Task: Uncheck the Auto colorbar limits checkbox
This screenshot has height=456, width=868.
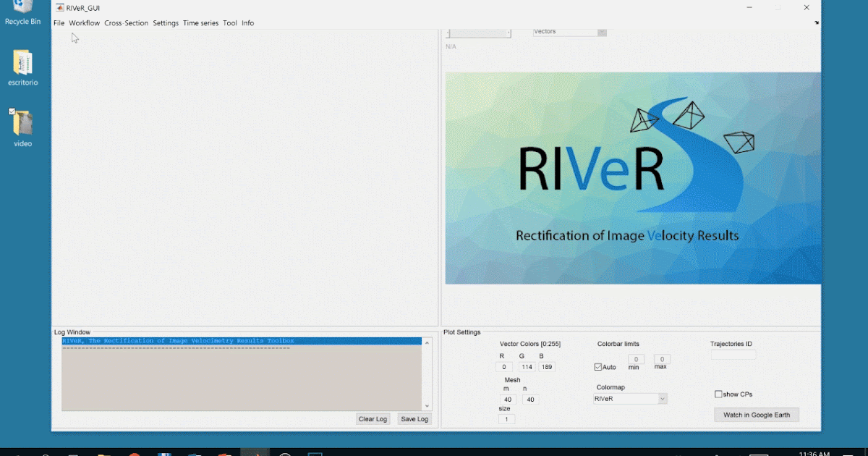Action: [x=597, y=366]
